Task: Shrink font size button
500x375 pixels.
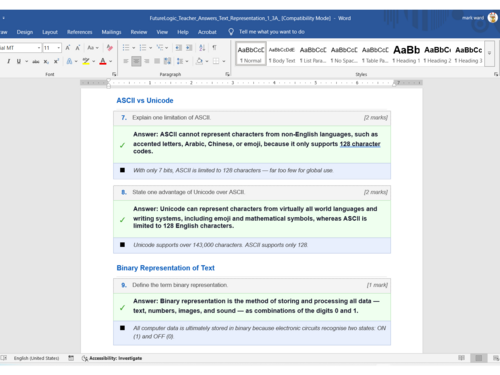Action: (x=78, y=48)
